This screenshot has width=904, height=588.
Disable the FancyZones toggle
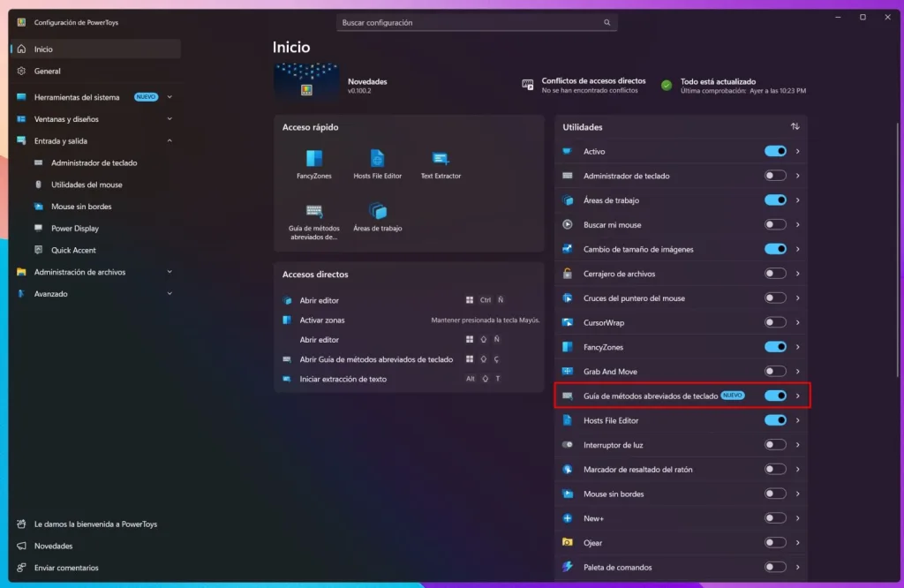[775, 346]
